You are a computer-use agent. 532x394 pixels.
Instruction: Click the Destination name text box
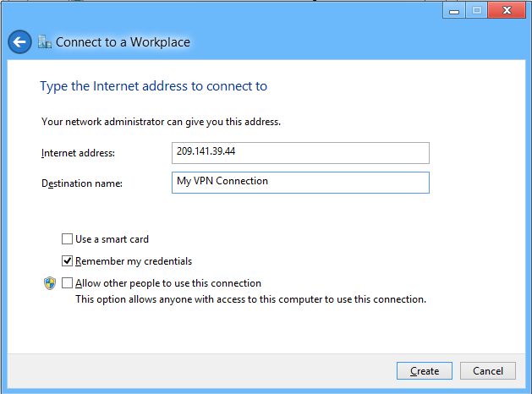[300, 183]
